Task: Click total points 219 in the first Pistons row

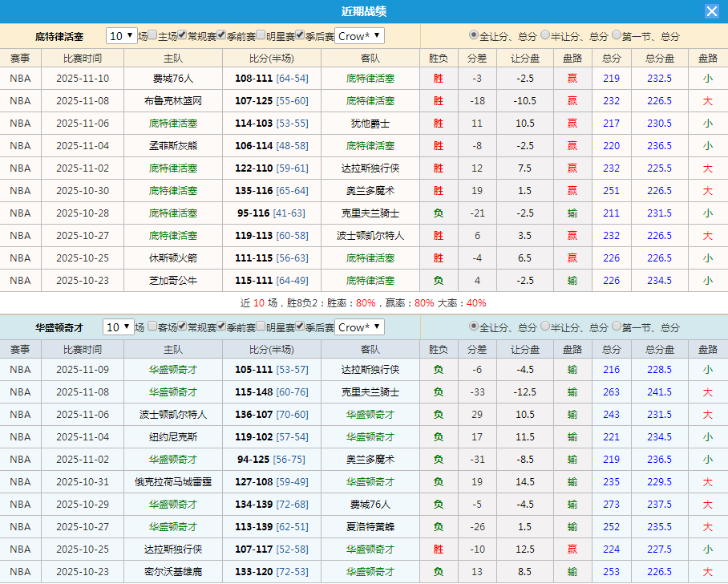Action: 611,78
